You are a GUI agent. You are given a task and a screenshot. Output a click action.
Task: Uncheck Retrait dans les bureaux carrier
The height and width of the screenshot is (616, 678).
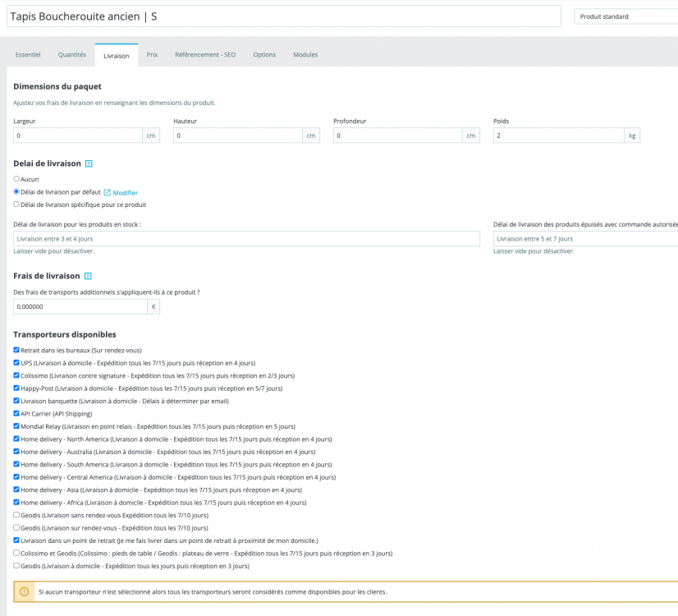click(x=16, y=350)
